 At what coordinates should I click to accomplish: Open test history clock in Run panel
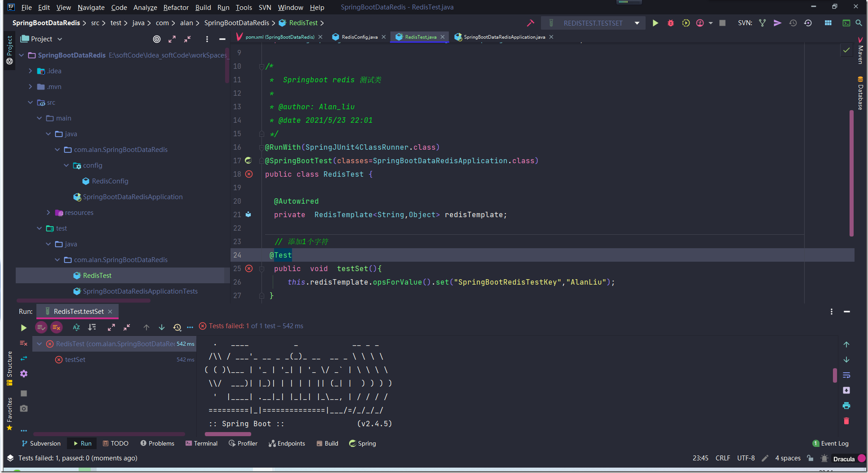point(177,327)
